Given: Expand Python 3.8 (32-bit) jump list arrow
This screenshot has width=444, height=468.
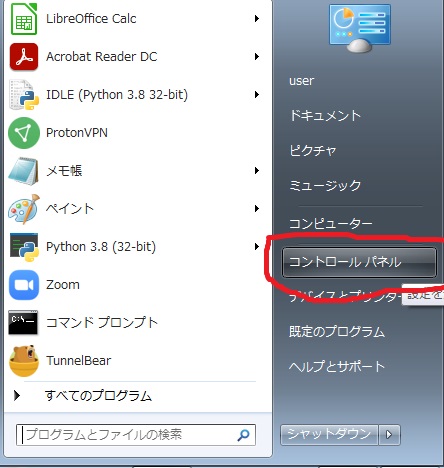Looking at the screenshot, I should 257,247.
